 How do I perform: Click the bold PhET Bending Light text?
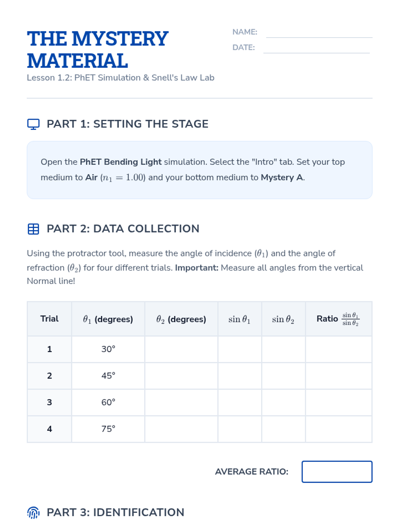tap(121, 162)
